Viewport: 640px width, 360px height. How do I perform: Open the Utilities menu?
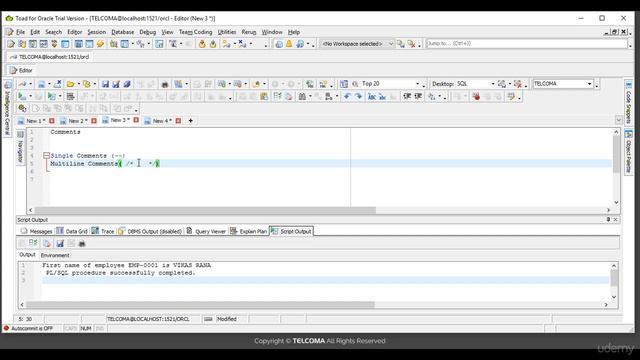tap(227, 32)
